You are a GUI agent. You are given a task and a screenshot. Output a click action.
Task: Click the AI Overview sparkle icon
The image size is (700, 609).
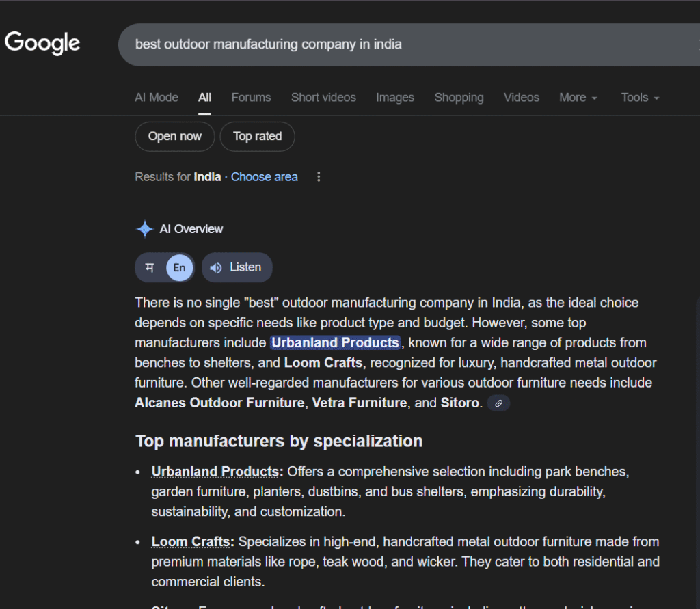[x=144, y=229]
